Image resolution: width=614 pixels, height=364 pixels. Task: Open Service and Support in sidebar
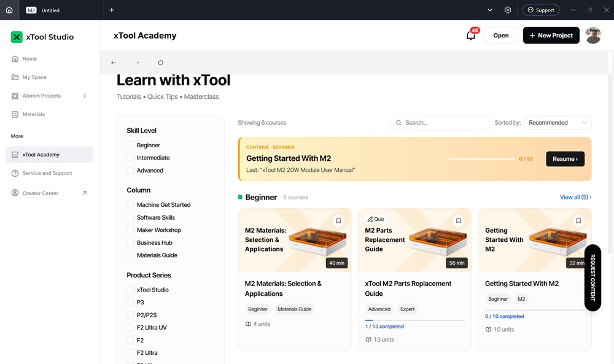point(49,173)
